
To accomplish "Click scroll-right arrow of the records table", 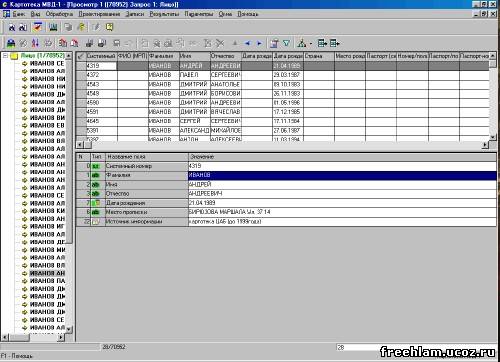I will click(485, 145).
